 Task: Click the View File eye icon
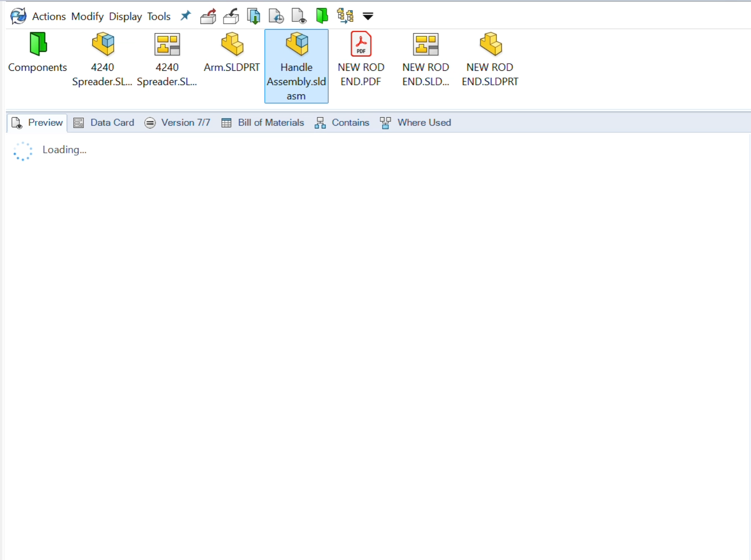click(x=299, y=16)
